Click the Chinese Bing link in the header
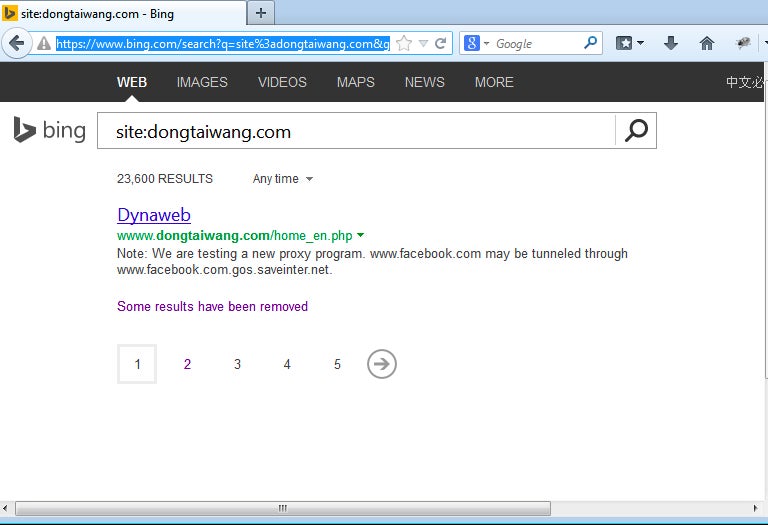This screenshot has height=525, width=768. (x=744, y=82)
